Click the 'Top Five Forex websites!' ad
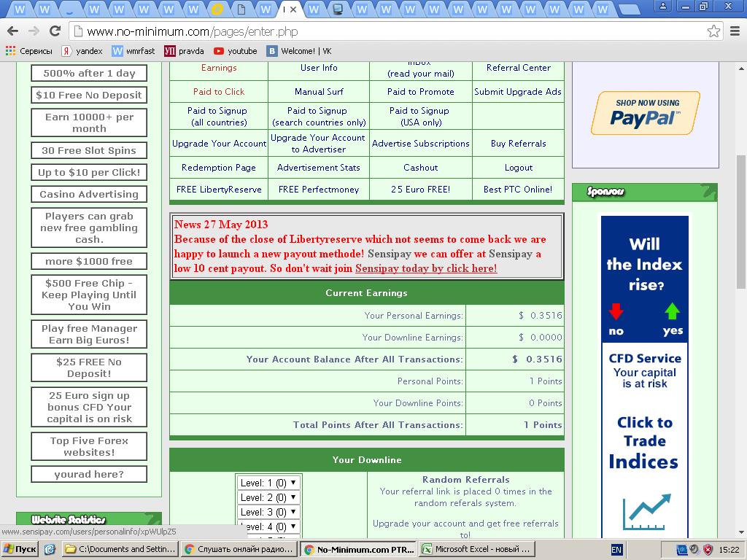The height and width of the screenshot is (560, 747). (x=89, y=446)
